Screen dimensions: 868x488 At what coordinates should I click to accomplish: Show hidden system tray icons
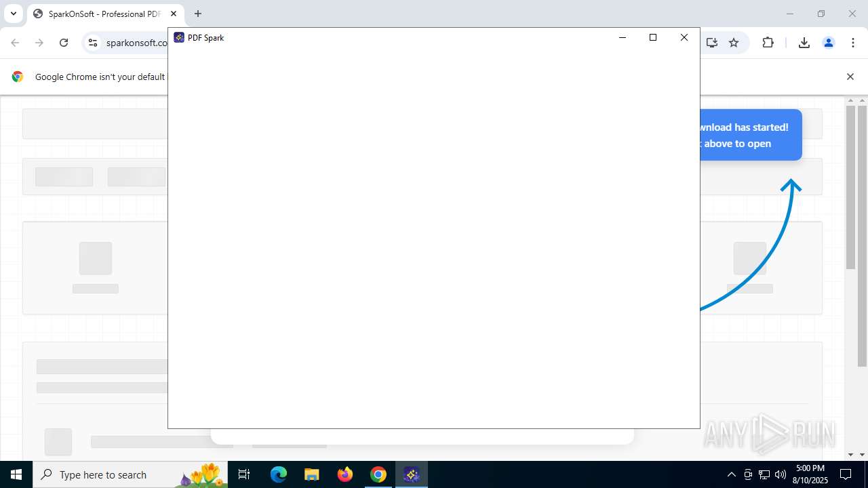coord(731,474)
